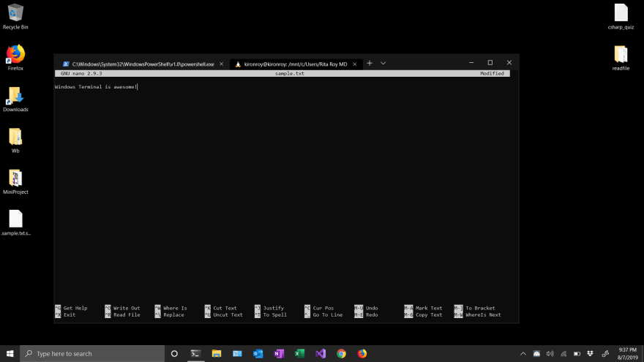Viewport: 644px width, 362px height.
Task: Minimize the Windows Terminal window
Action: point(471,62)
